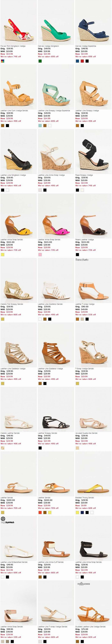
Task: Click the Fergalicious brand logo
Action: 84,584
